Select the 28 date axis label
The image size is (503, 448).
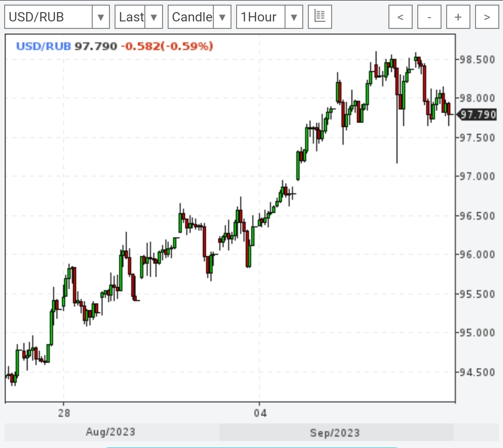click(64, 413)
